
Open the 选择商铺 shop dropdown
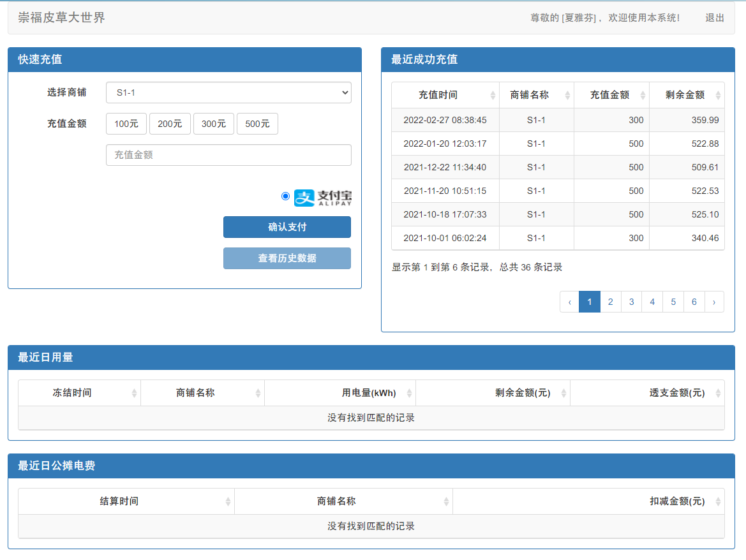click(x=228, y=92)
